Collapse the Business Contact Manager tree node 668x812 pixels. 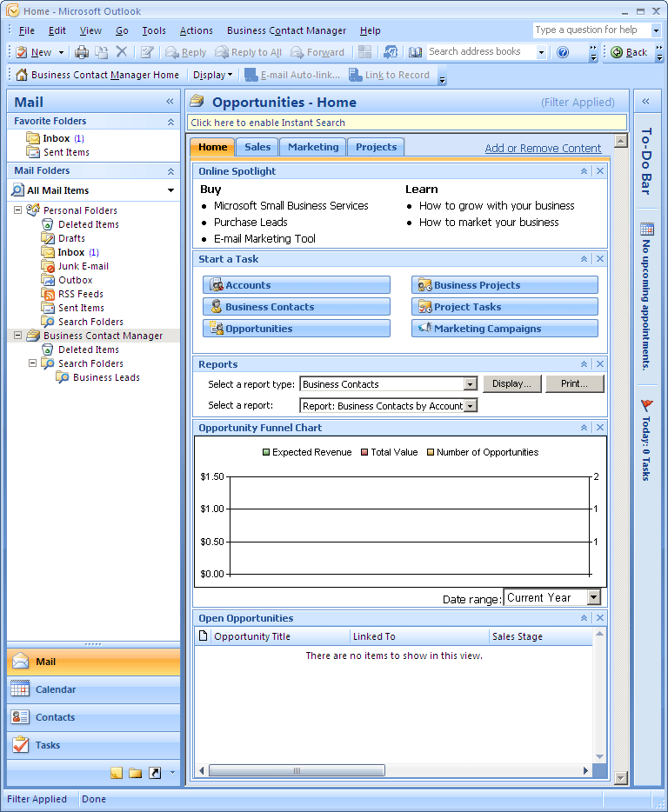pos(17,335)
